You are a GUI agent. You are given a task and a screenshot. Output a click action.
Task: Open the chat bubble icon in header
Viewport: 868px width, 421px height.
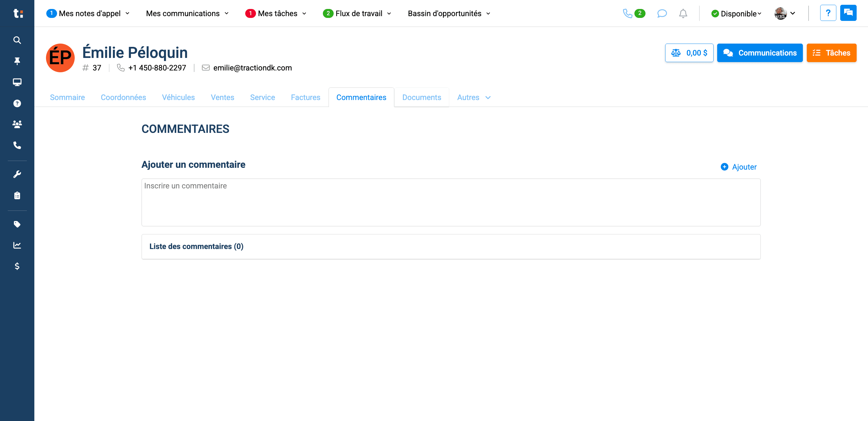(662, 13)
